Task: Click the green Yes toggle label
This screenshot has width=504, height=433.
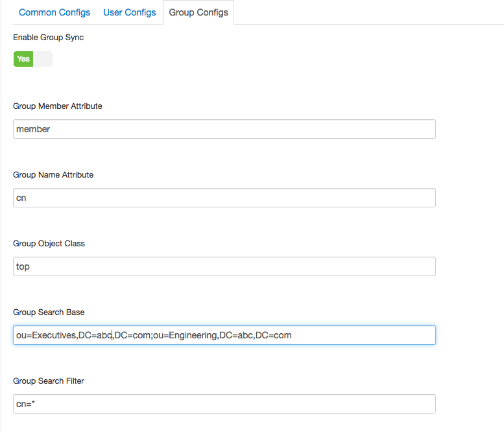Action: [x=23, y=59]
